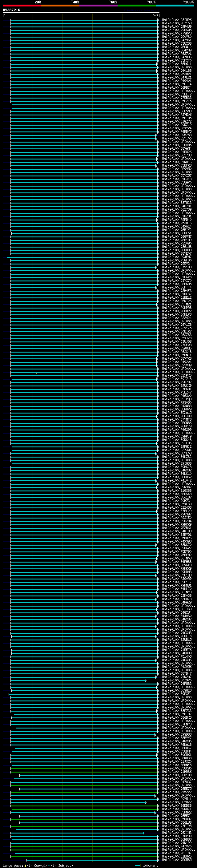Select the UniRef100_Q53HV1 label
197x868 pixels.
click(x=176, y=74)
